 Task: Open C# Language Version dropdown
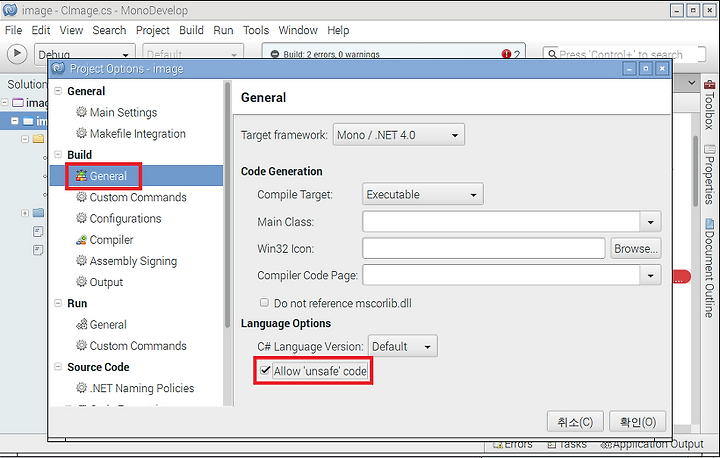403,346
